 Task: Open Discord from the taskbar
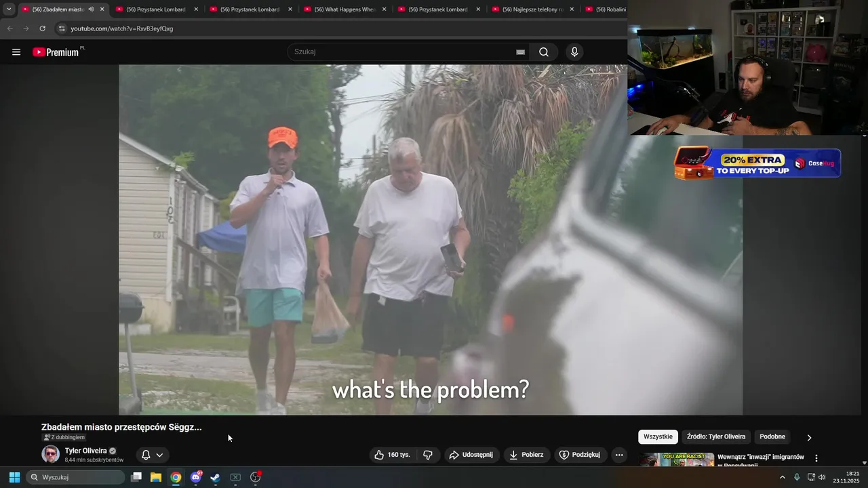tap(196, 477)
